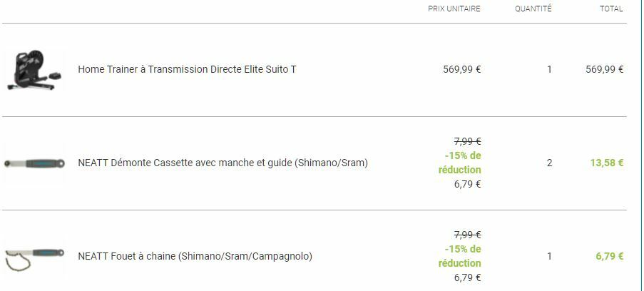644x291 pixels.
Task: Click the Elite Suito T home trainer thumbnail
Action: click(x=33, y=70)
